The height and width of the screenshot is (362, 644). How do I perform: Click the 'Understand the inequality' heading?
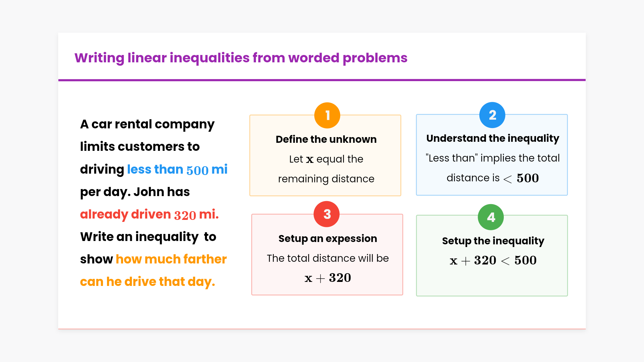tap(492, 138)
